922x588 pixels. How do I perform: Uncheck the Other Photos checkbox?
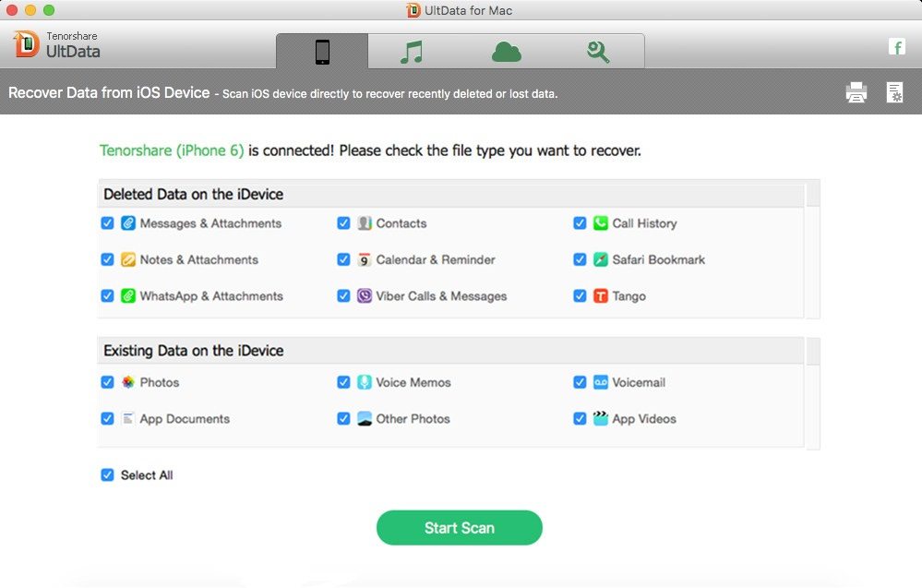(343, 419)
